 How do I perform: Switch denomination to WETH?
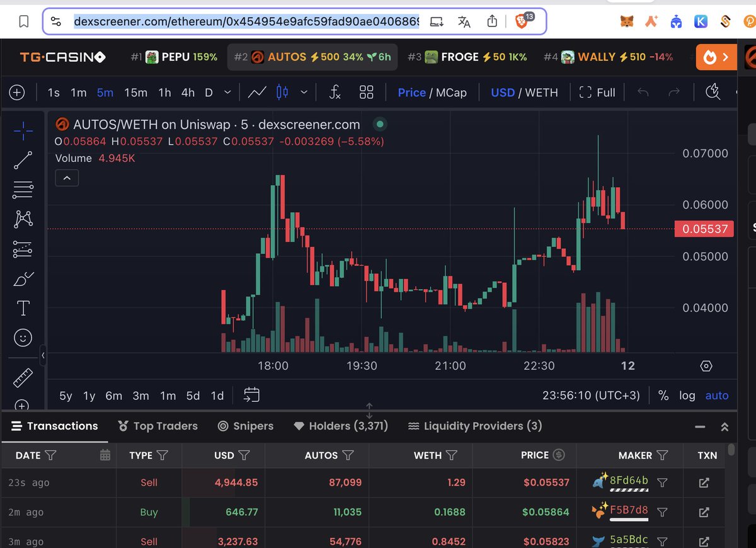[541, 93]
